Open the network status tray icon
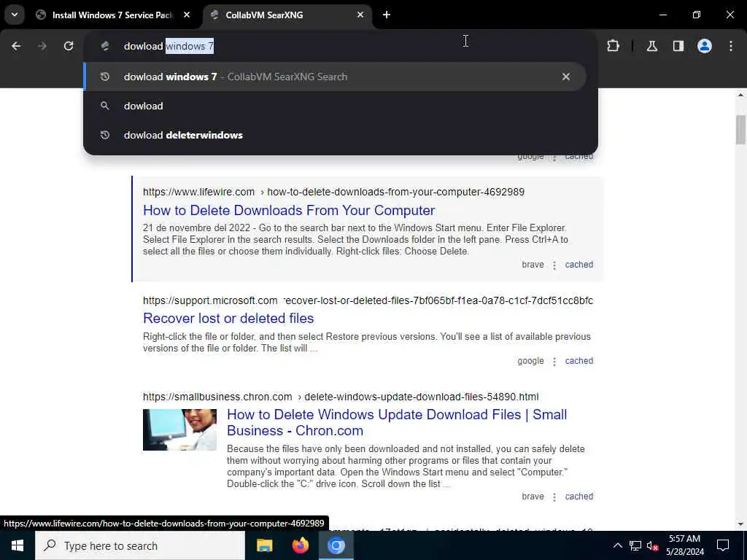The image size is (747, 560). (x=635, y=545)
